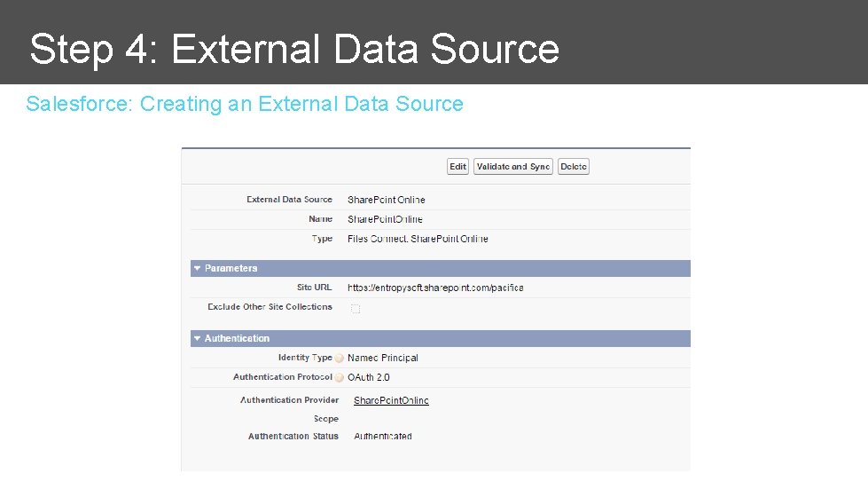Click the 'Authentication Protocol' field label

tap(282, 377)
